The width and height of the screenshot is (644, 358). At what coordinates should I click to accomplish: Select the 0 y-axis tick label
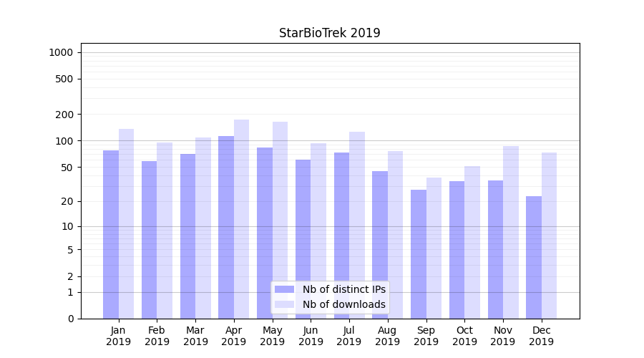click(x=70, y=319)
